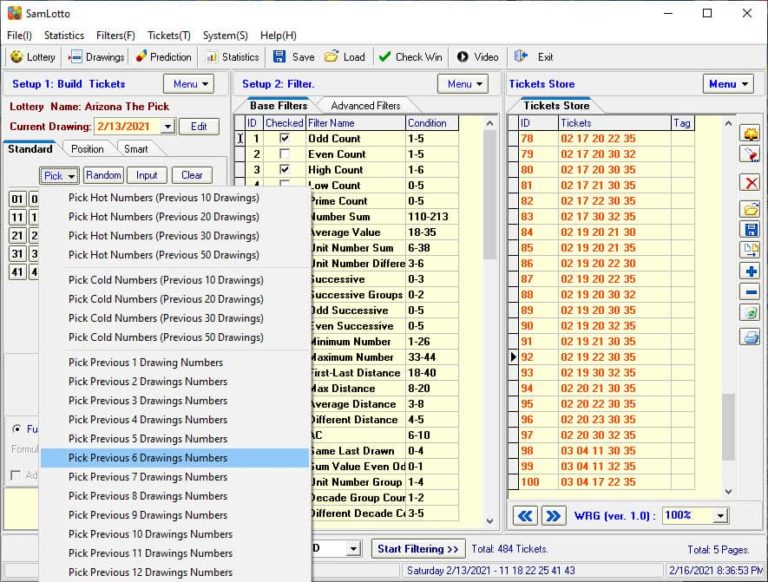Click the red paint filter icon in Tickets Store sidebar
The width and height of the screenshot is (768, 582).
(750, 155)
